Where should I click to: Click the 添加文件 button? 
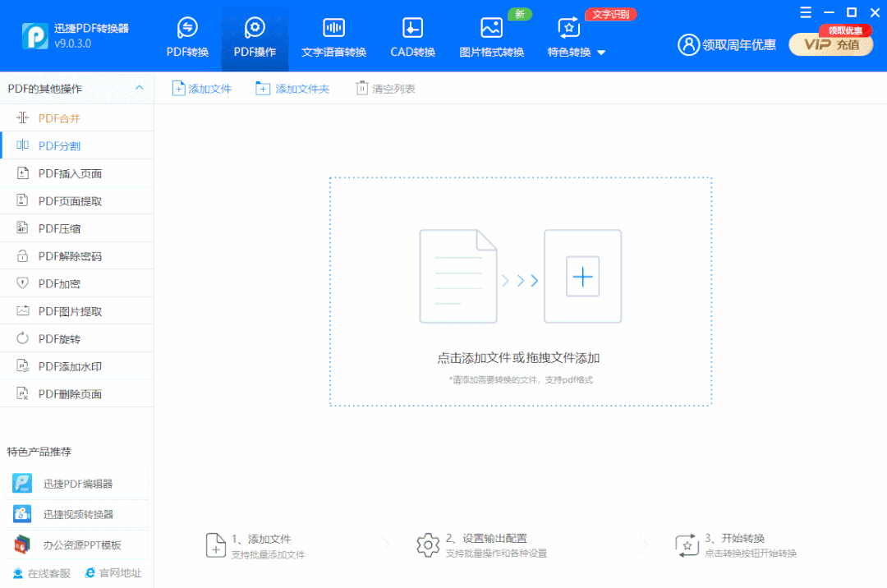click(201, 89)
